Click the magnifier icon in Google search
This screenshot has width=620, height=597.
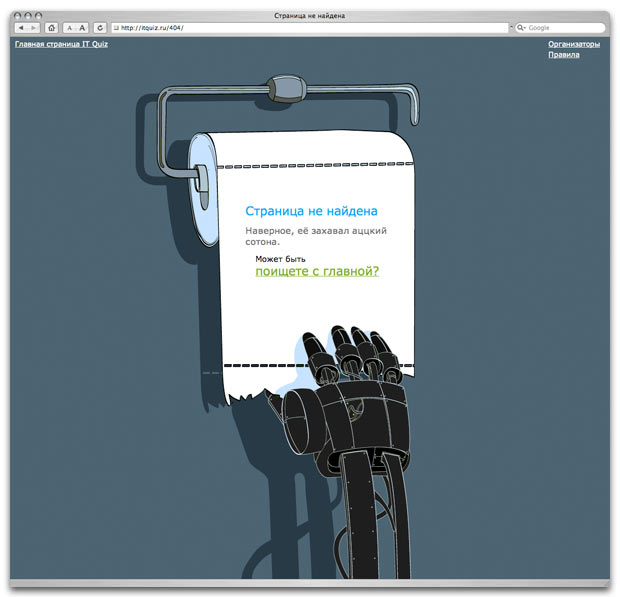[x=522, y=28]
